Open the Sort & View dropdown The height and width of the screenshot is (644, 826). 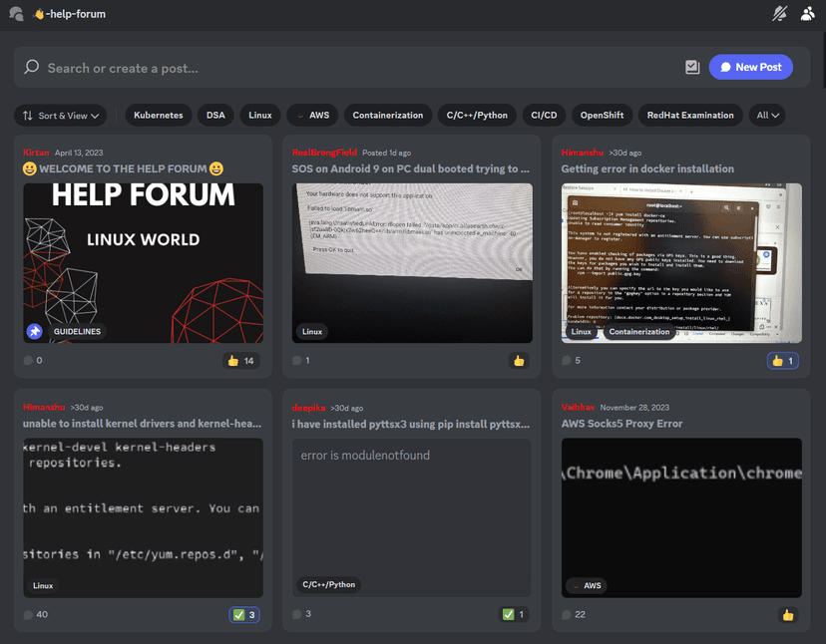click(x=61, y=116)
